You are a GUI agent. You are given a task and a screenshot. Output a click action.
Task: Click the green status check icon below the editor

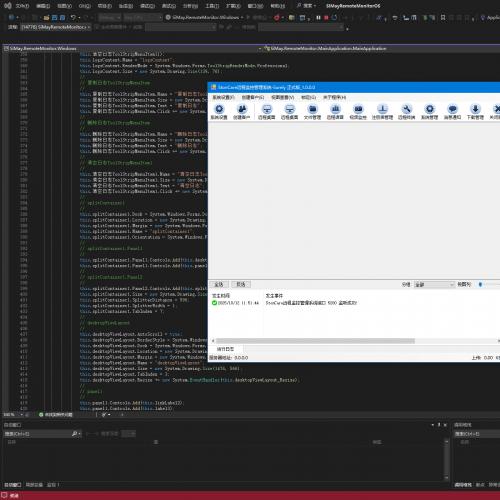click(41, 415)
